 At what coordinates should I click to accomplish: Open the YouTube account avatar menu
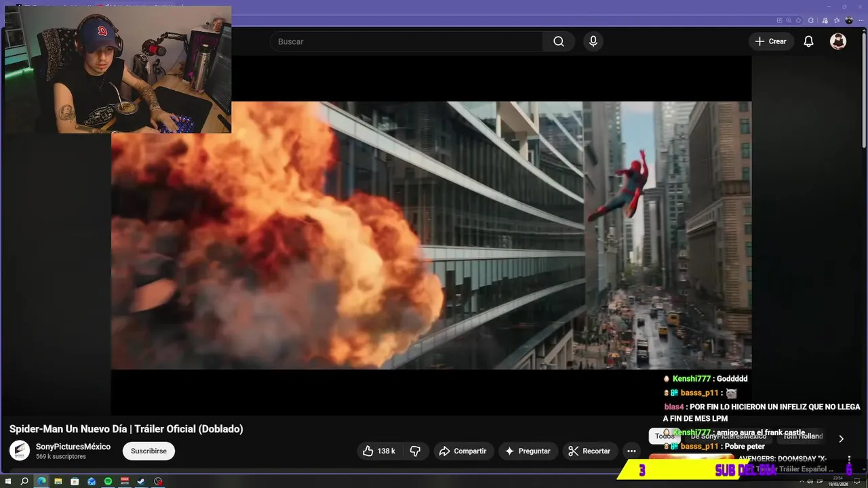pos(838,41)
